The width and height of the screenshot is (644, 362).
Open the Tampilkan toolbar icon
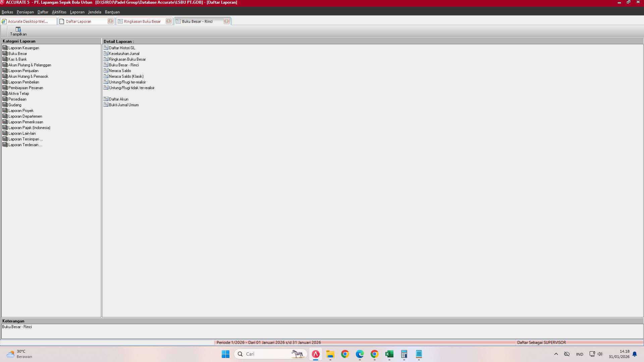[18, 31]
